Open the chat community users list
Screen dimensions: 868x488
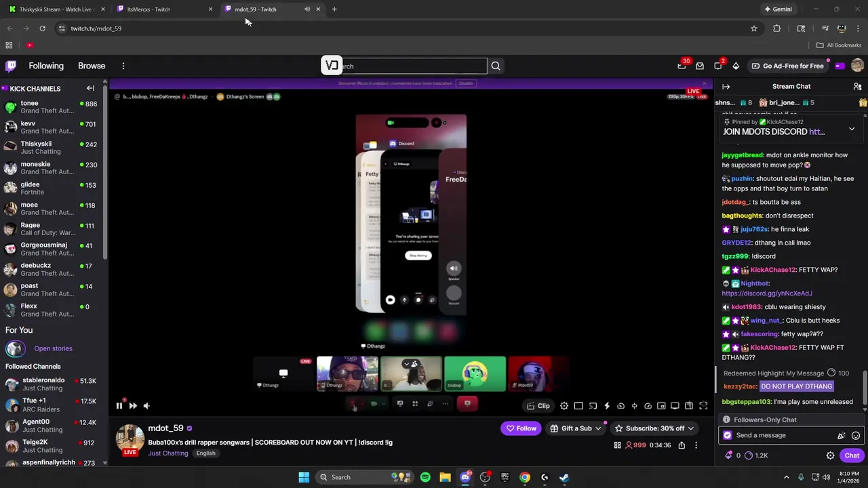coord(857,87)
